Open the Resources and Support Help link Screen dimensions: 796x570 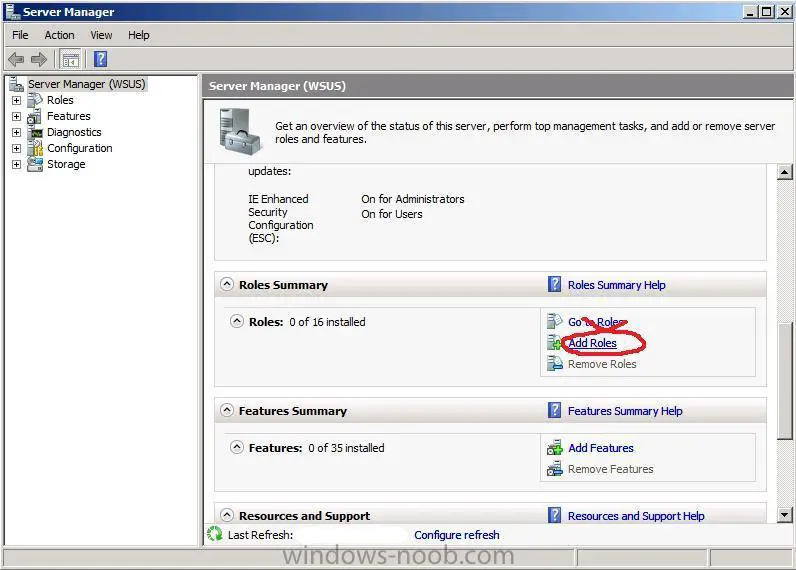636,516
